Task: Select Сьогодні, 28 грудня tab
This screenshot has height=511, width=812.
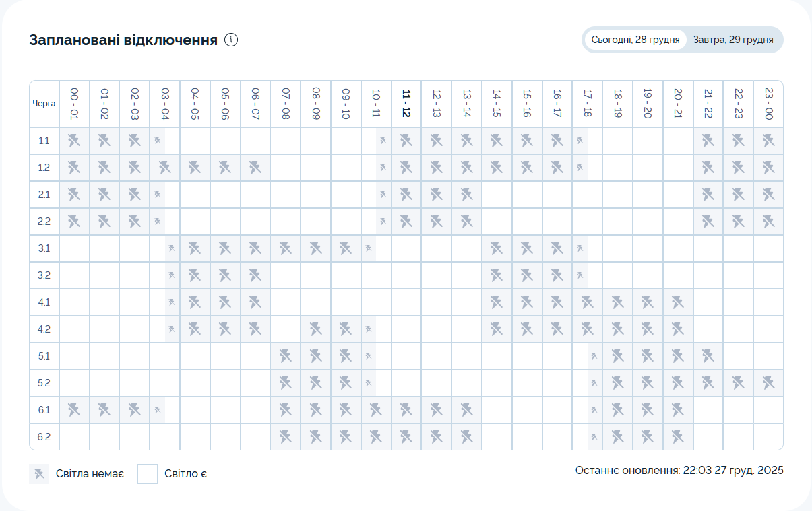Action: [635, 40]
